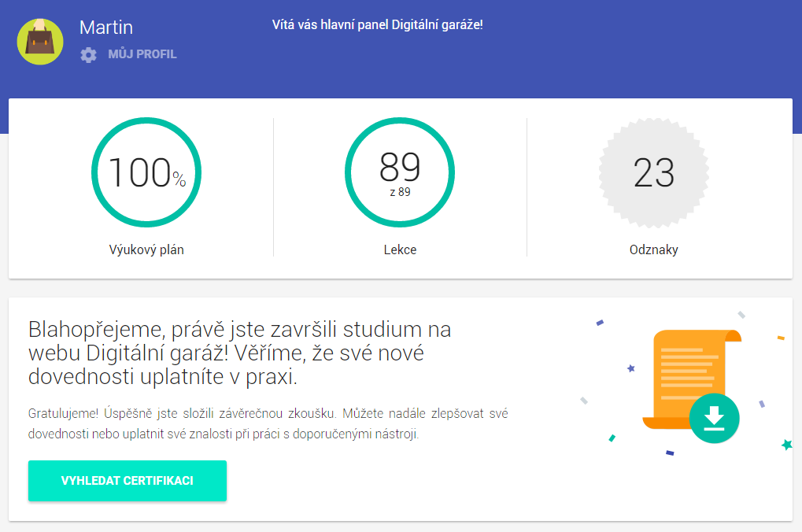Open settings via gear icon
Screen dimensions: 802x532
88,55
